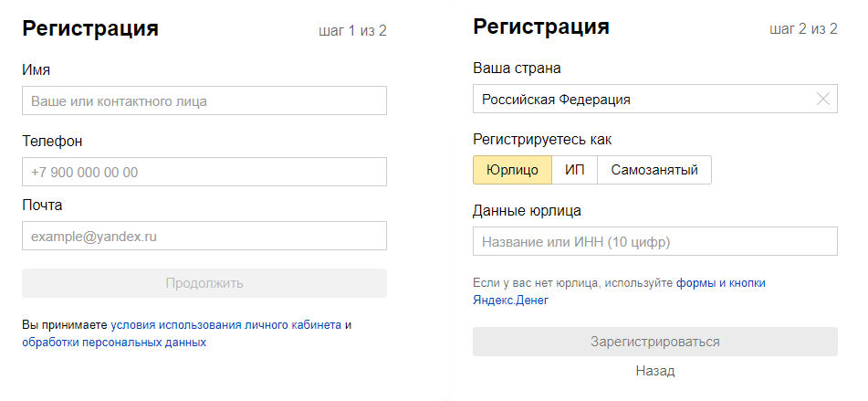Click the шаг 1 из 2 indicator

click(x=352, y=31)
